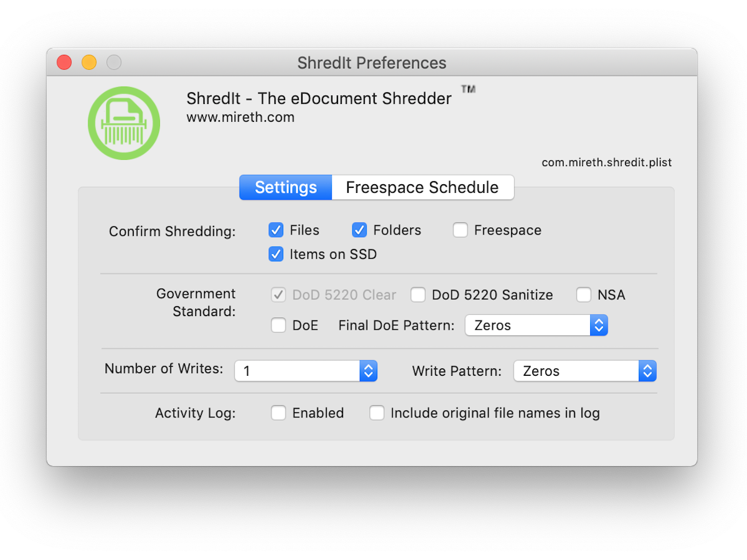Viewport: 747px width, 560px height.
Task: Click the com.mireth.shredit.plist file label
Action: pos(606,162)
